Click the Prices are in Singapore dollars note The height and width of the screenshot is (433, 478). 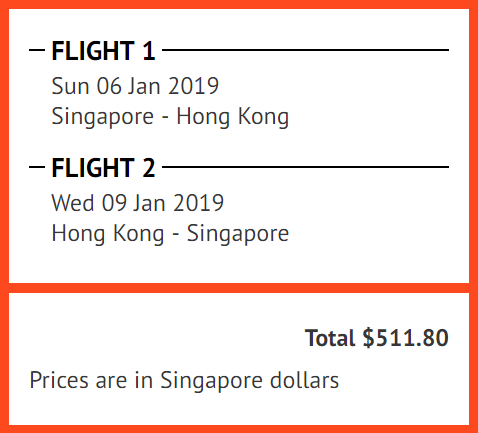pos(184,380)
